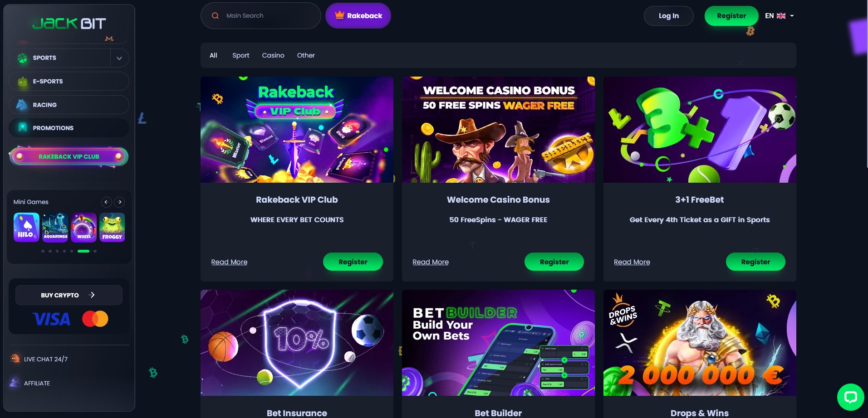Open the HiLo mini game icon
This screenshot has width=868, height=418.
tap(26, 227)
